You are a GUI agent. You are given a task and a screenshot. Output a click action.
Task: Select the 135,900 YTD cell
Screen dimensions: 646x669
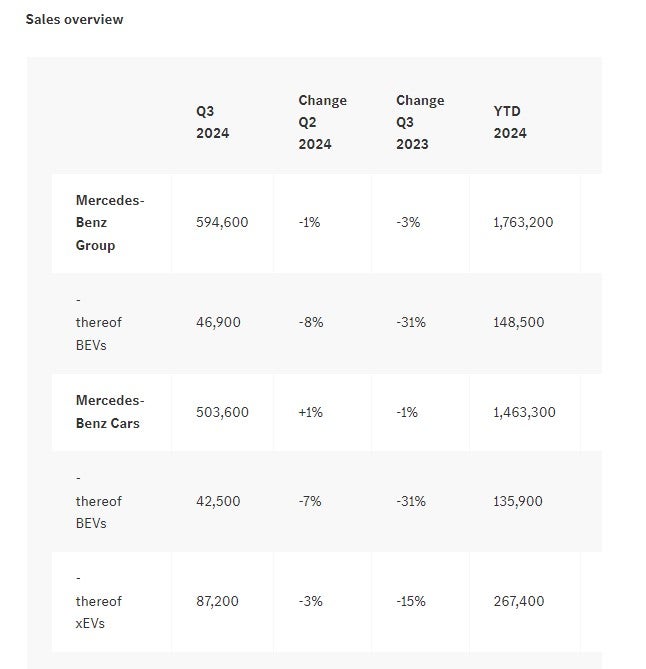click(518, 501)
